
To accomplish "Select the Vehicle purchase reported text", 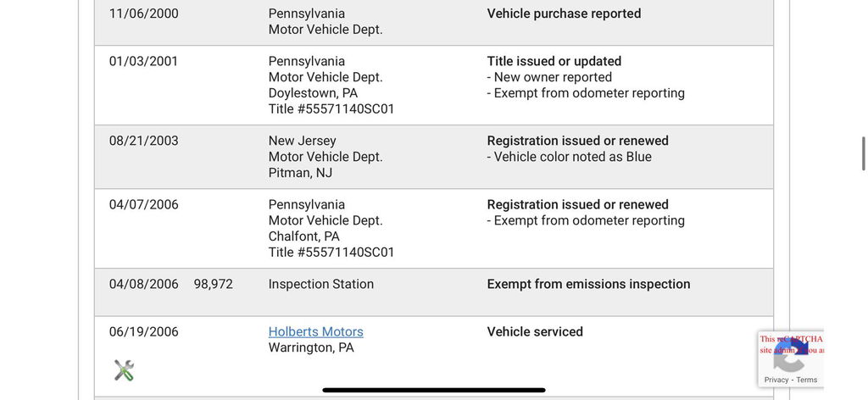I will (564, 14).
